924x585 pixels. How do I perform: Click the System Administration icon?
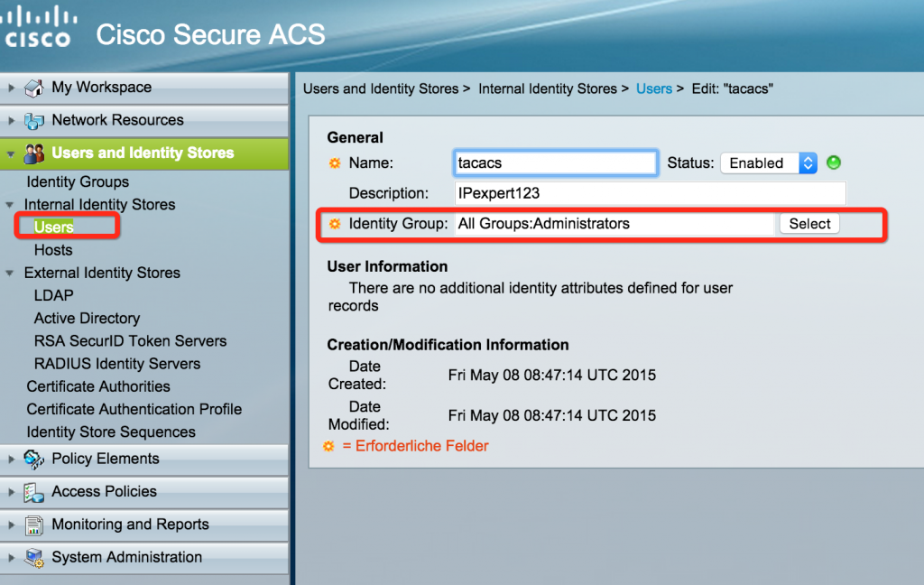pos(34,558)
